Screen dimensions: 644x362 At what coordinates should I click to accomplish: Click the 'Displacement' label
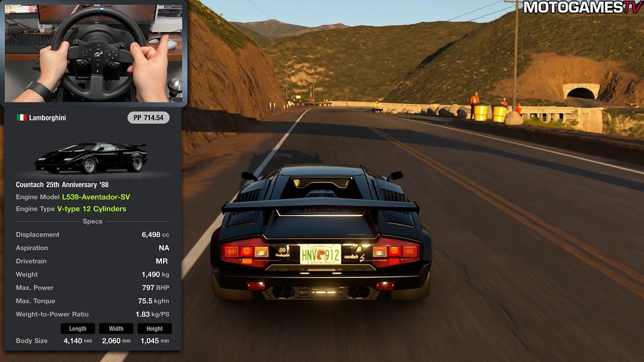pyautogui.click(x=38, y=235)
